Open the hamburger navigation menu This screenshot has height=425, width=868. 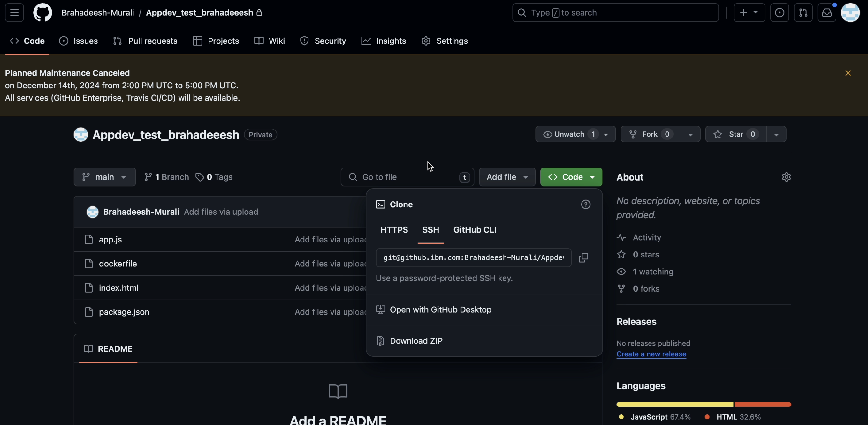point(14,12)
